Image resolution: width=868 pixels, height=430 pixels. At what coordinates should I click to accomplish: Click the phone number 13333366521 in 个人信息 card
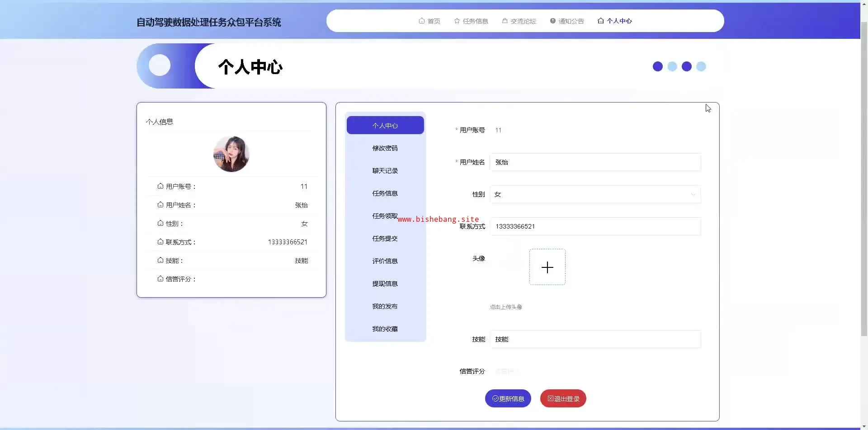(x=288, y=242)
